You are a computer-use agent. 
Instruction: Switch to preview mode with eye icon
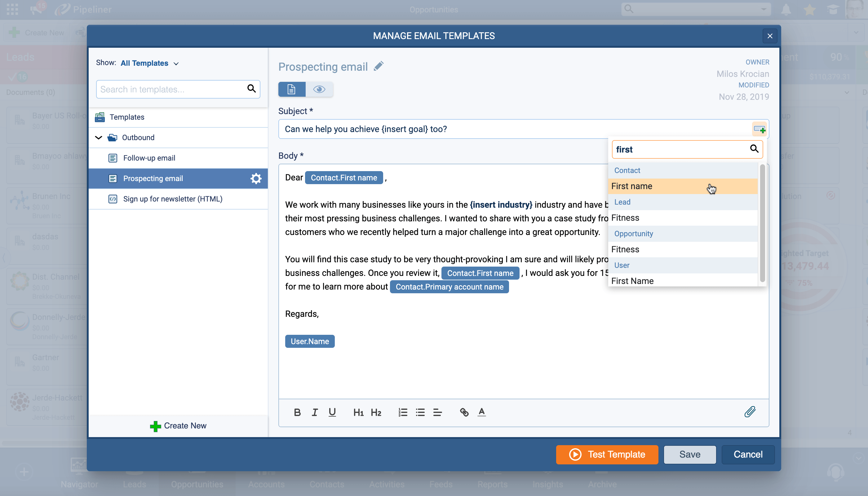[x=319, y=89]
